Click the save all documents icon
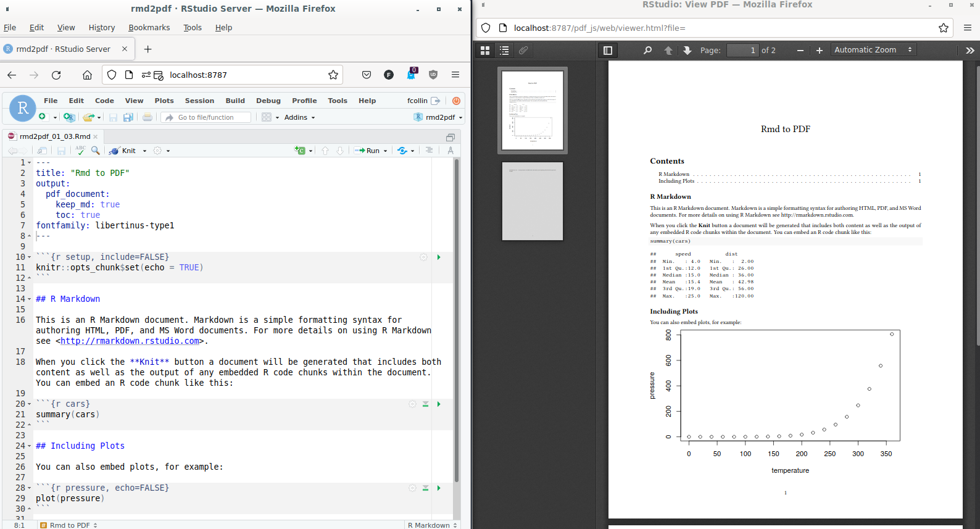This screenshot has width=980, height=529. 128,117
